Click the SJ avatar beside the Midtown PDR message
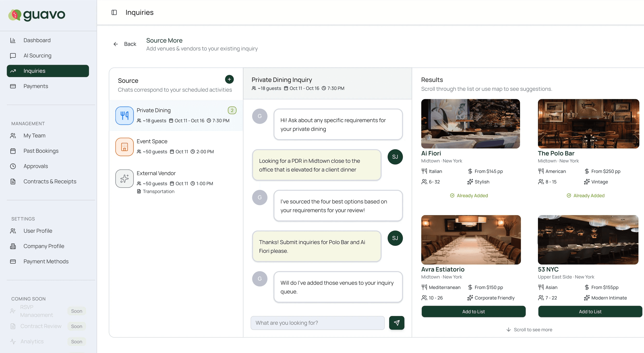Screen dimensions: 644x353 click(x=395, y=157)
